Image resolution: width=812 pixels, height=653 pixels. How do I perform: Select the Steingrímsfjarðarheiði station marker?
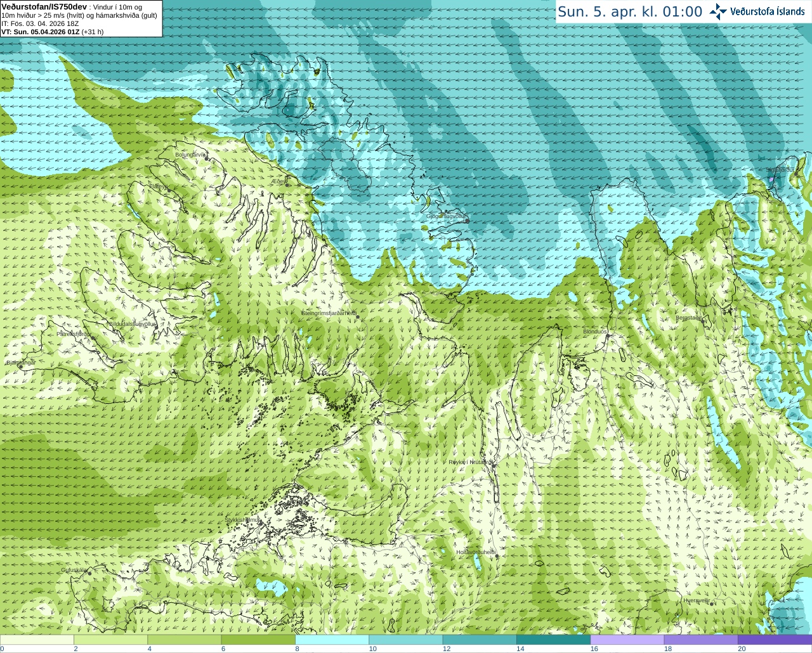click(x=357, y=316)
